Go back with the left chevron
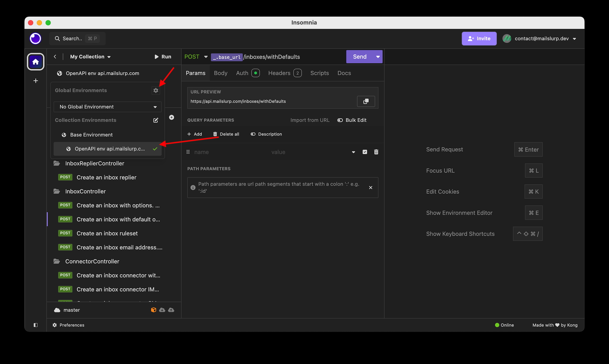 [55, 56]
